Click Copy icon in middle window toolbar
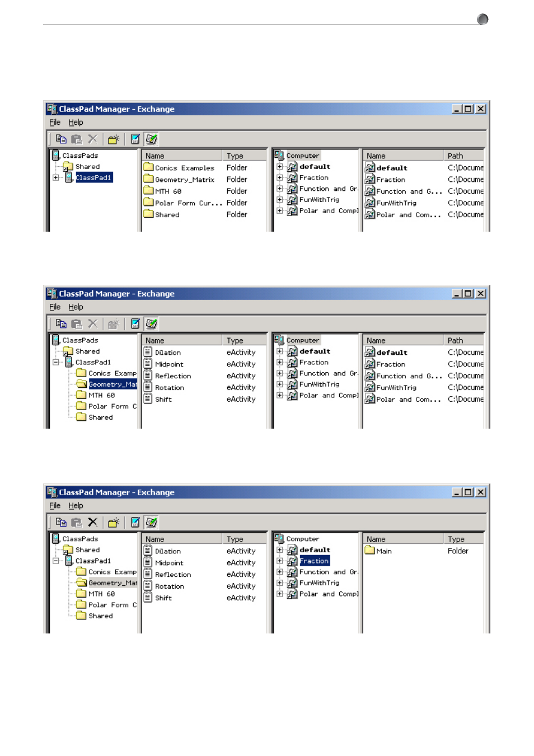The height and width of the screenshot is (756, 534). [x=61, y=324]
